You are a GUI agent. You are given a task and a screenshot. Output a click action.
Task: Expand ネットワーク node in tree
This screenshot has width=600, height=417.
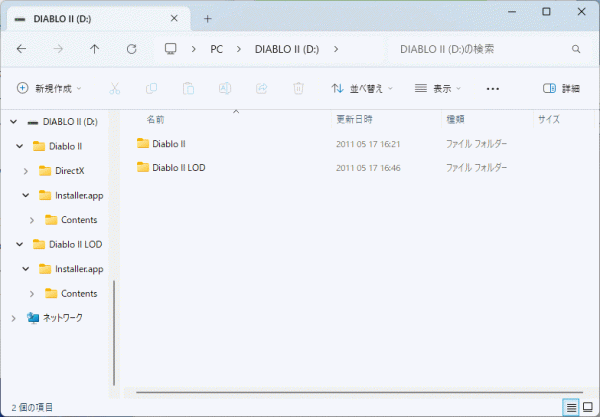[x=14, y=318]
